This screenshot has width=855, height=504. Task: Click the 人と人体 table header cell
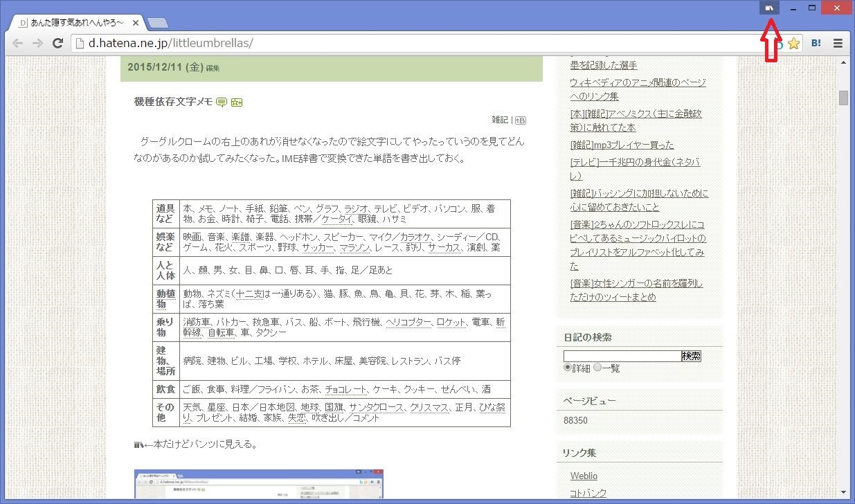(x=165, y=271)
